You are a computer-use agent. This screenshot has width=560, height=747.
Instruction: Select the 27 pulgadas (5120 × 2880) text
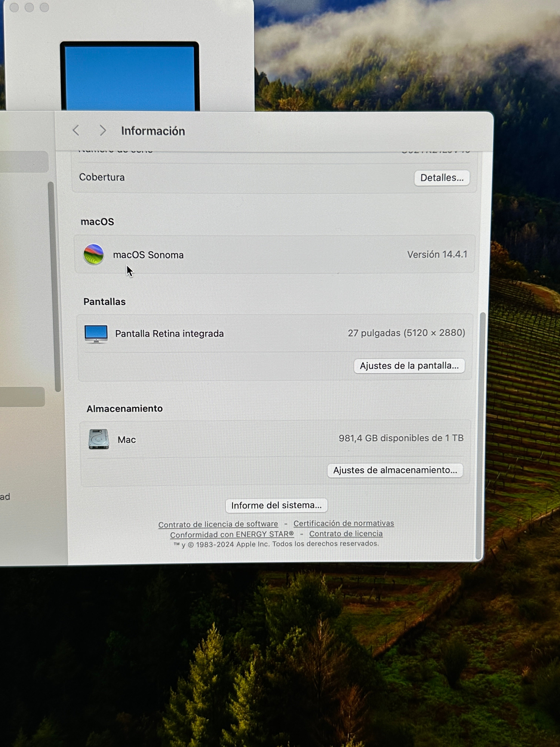406,333
